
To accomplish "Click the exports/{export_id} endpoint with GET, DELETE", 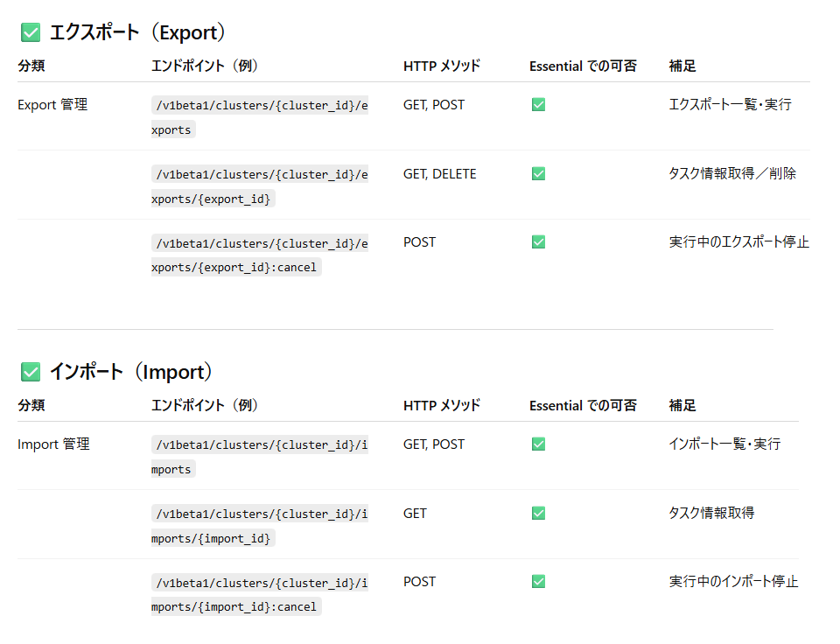I will (x=259, y=186).
